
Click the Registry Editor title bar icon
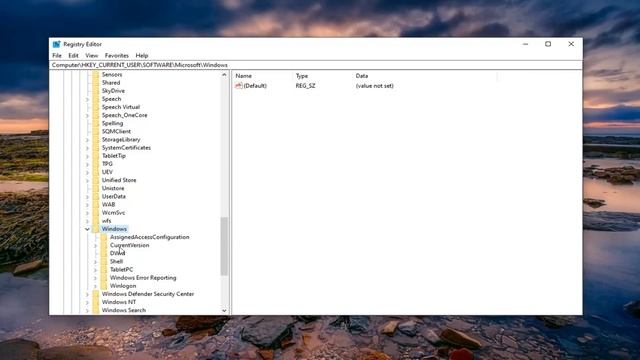[56, 44]
